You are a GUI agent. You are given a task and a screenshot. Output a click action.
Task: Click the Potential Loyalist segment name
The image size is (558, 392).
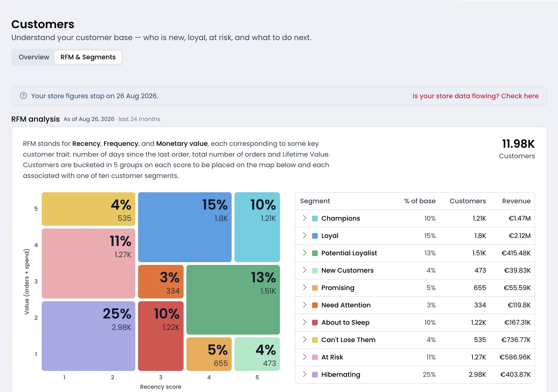point(349,253)
